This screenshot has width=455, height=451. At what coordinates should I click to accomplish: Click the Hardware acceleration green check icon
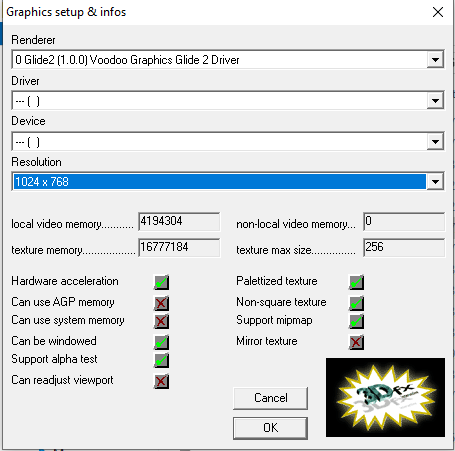(x=162, y=282)
